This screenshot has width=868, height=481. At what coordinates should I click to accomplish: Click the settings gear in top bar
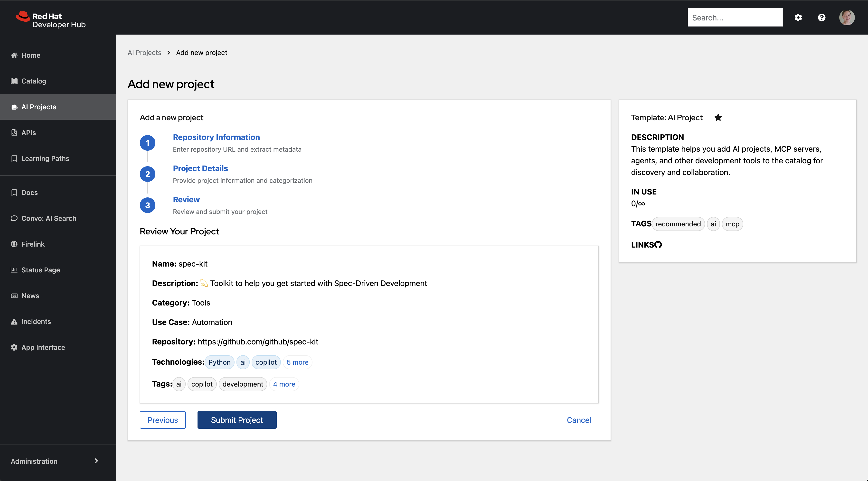[798, 18]
